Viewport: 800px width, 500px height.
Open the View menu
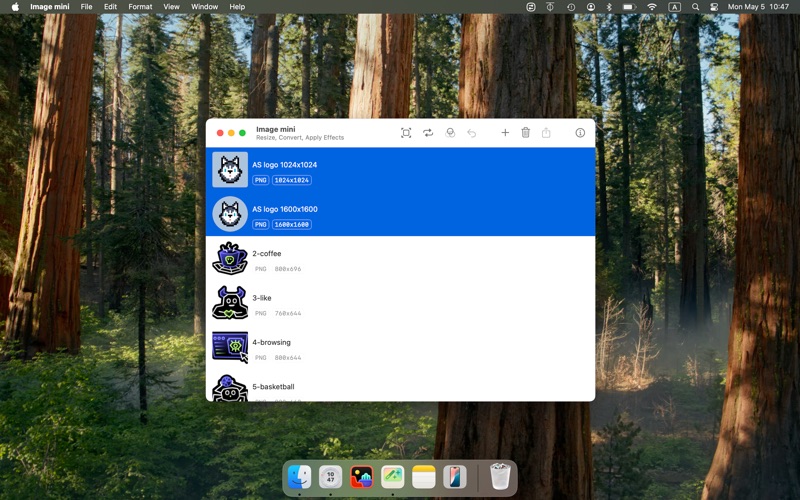coord(171,7)
